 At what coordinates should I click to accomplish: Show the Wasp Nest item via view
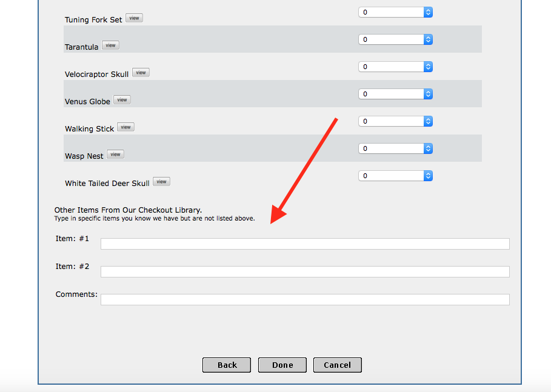pyautogui.click(x=115, y=154)
